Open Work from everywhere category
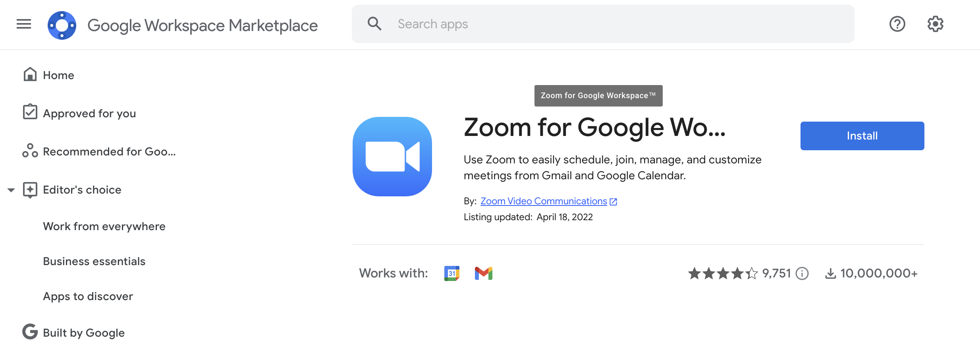This screenshot has height=345, width=980. (104, 226)
